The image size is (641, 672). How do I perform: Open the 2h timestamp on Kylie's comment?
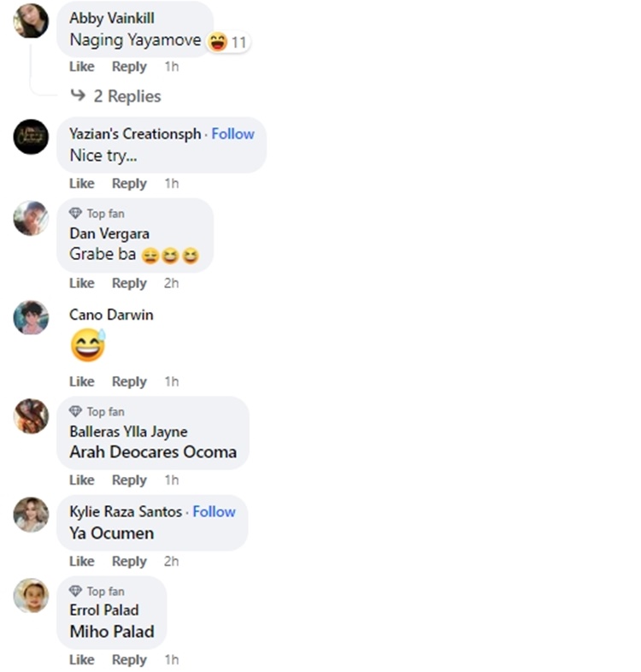(172, 561)
